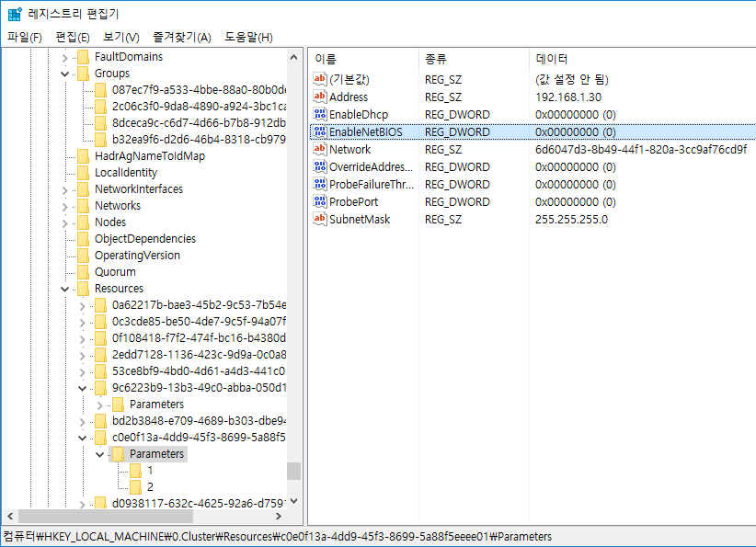This screenshot has height=547, width=756.
Task: Click the EnableNetBIOS DWORD value icon
Action: tap(320, 131)
